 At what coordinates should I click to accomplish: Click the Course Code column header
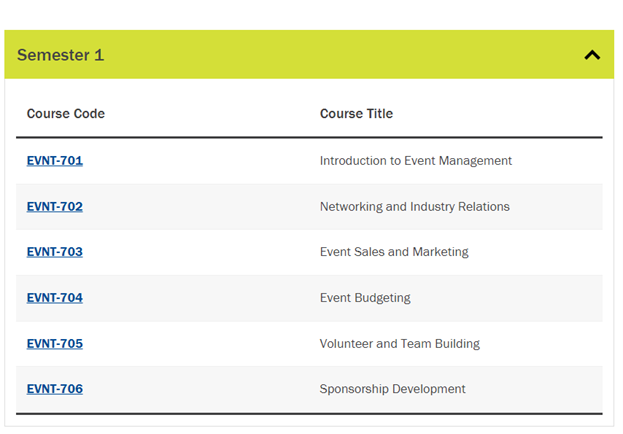click(66, 114)
